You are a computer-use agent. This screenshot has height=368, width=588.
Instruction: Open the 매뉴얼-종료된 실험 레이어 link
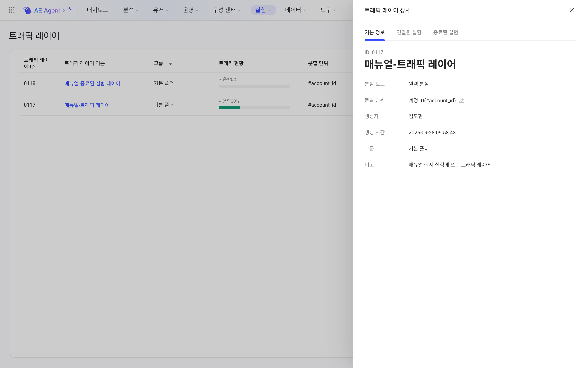tap(92, 83)
